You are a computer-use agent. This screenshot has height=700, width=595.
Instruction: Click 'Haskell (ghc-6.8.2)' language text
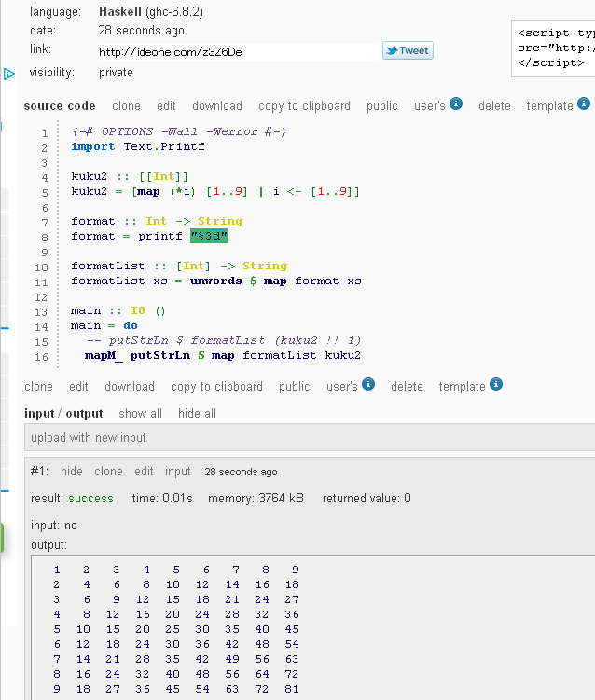[x=151, y=11]
